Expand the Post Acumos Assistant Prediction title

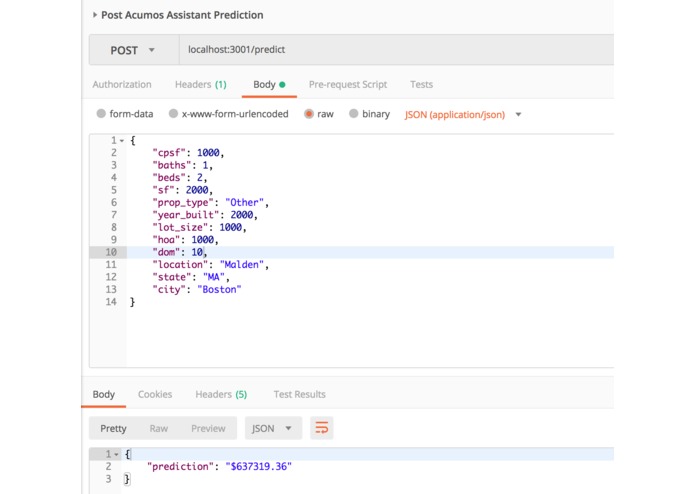pos(94,15)
